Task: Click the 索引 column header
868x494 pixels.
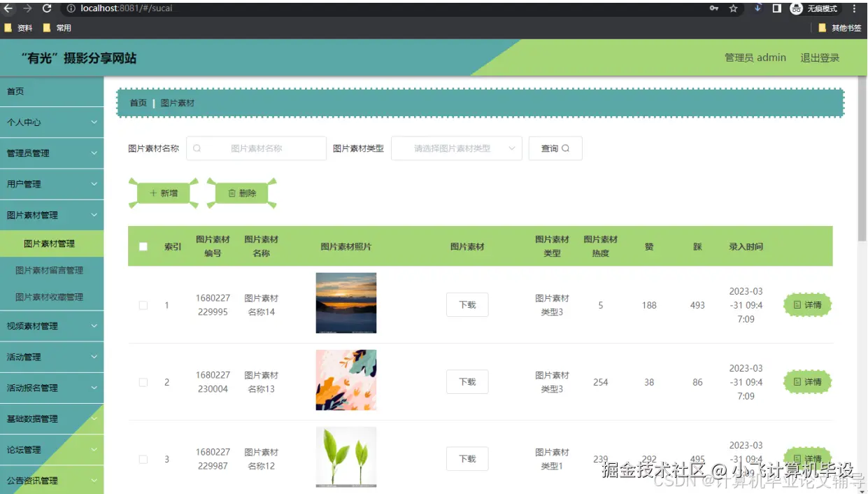Action: point(173,246)
